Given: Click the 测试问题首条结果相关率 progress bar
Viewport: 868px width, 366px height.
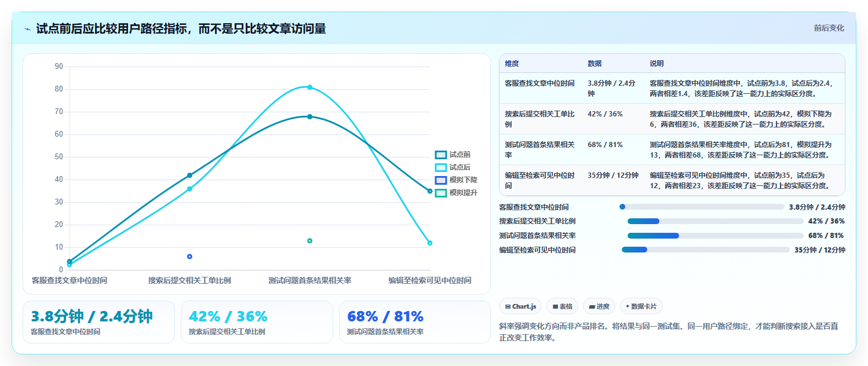Looking at the screenshot, I should [x=716, y=236].
